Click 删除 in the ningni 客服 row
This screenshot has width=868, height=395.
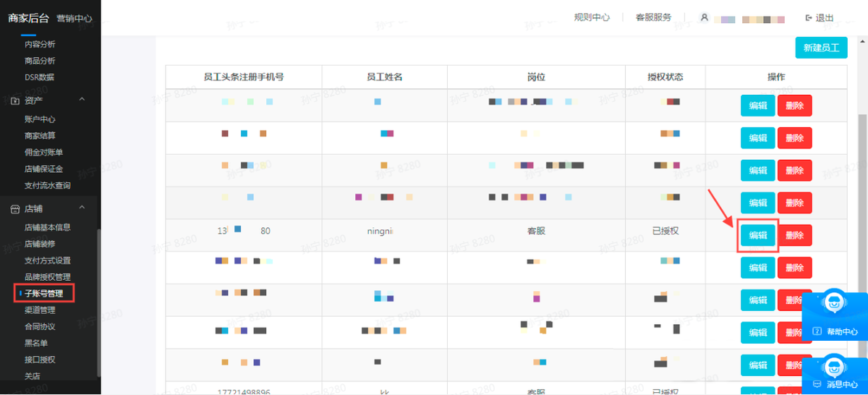(794, 236)
